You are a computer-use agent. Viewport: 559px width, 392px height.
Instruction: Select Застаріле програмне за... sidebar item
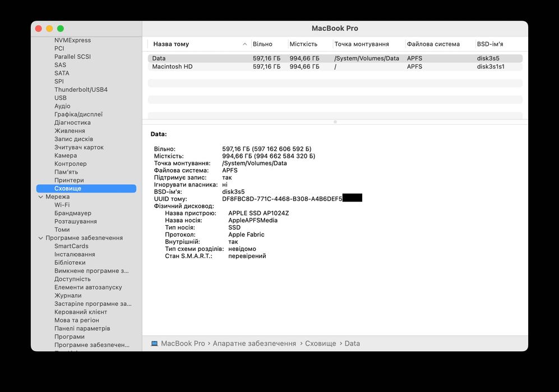[x=93, y=304]
